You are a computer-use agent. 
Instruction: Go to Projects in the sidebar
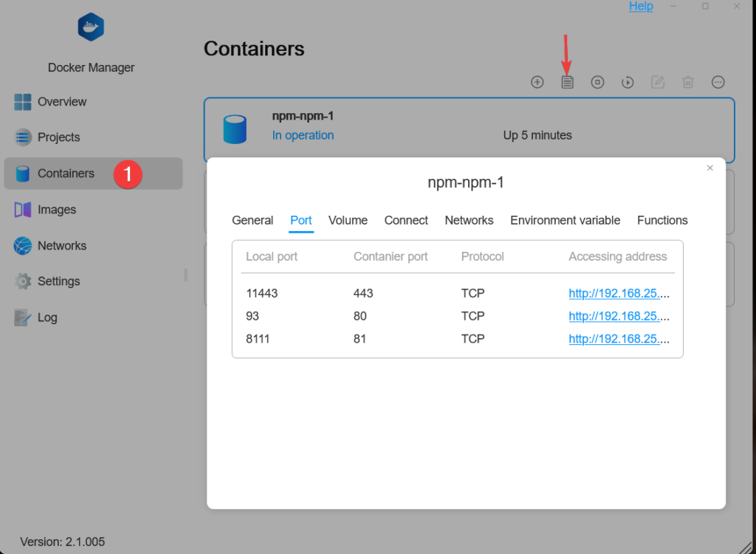click(58, 137)
